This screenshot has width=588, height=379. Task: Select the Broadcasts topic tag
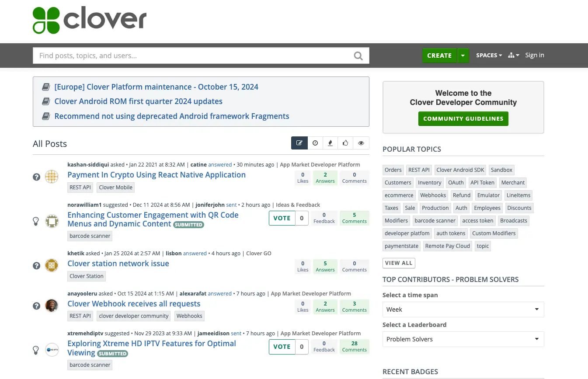pos(514,221)
